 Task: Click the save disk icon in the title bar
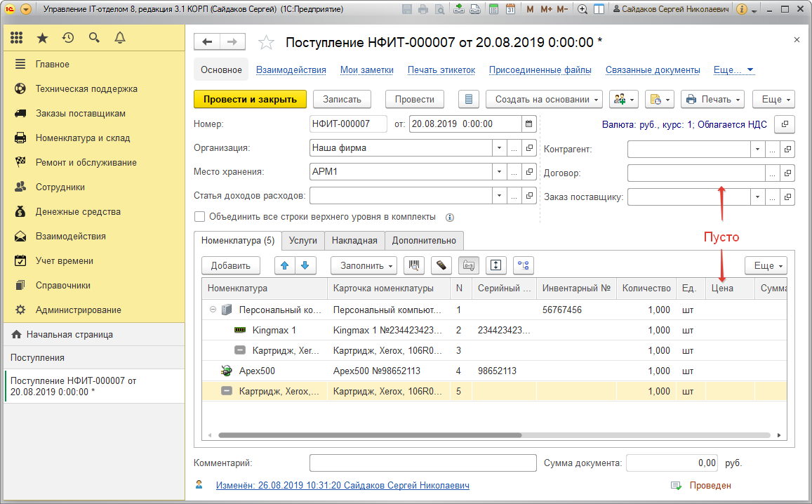pyautogui.click(x=407, y=9)
